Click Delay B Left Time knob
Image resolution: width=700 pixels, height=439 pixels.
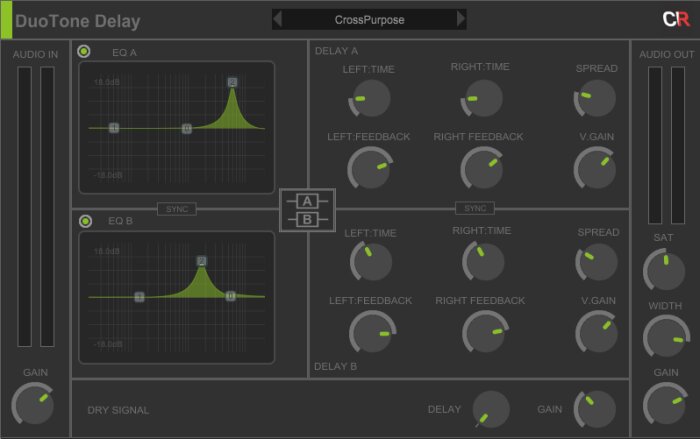coord(371,262)
